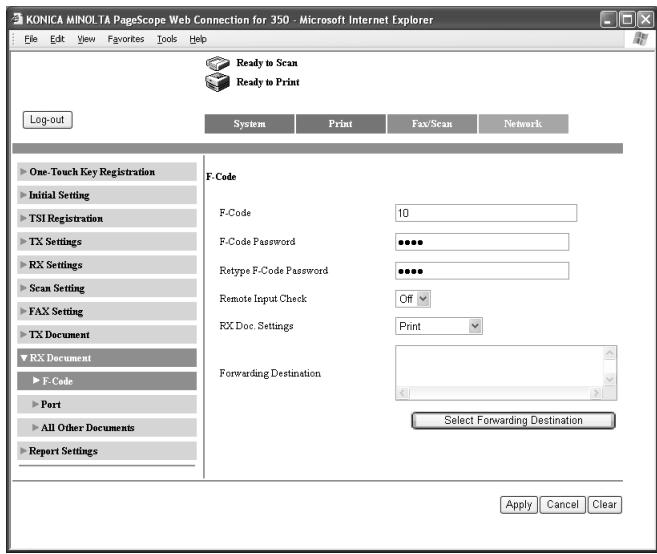Open the Favorites menu
The image size is (657, 554).
point(126,39)
